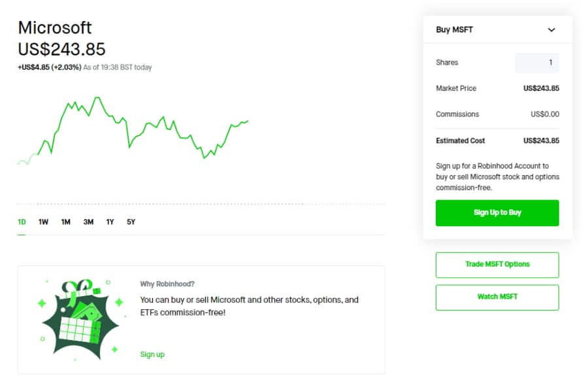Click the Market Price row
This screenshot has width=588, height=387.
(497, 88)
